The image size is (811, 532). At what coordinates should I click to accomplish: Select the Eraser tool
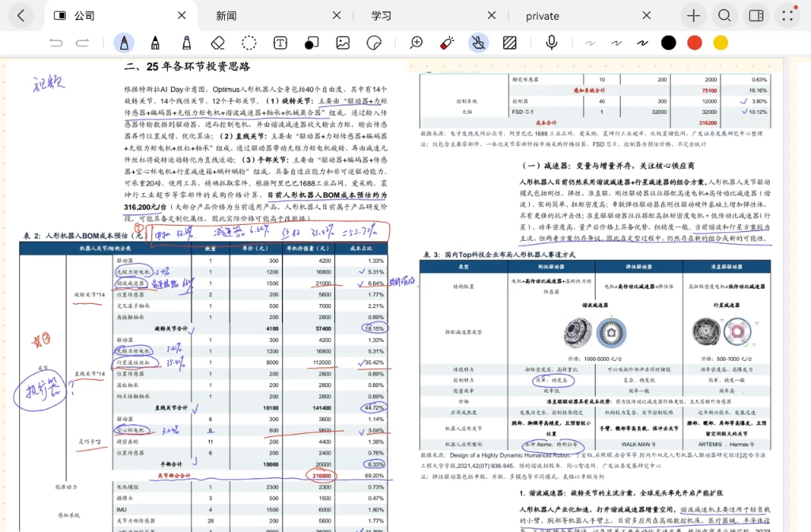[218, 43]
